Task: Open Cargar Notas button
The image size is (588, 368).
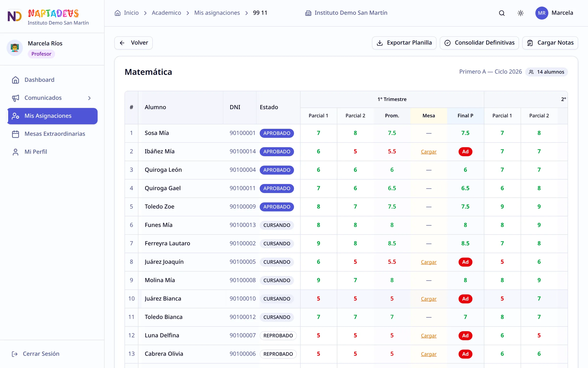Action: pyautogui.click(x=550, y=43)
